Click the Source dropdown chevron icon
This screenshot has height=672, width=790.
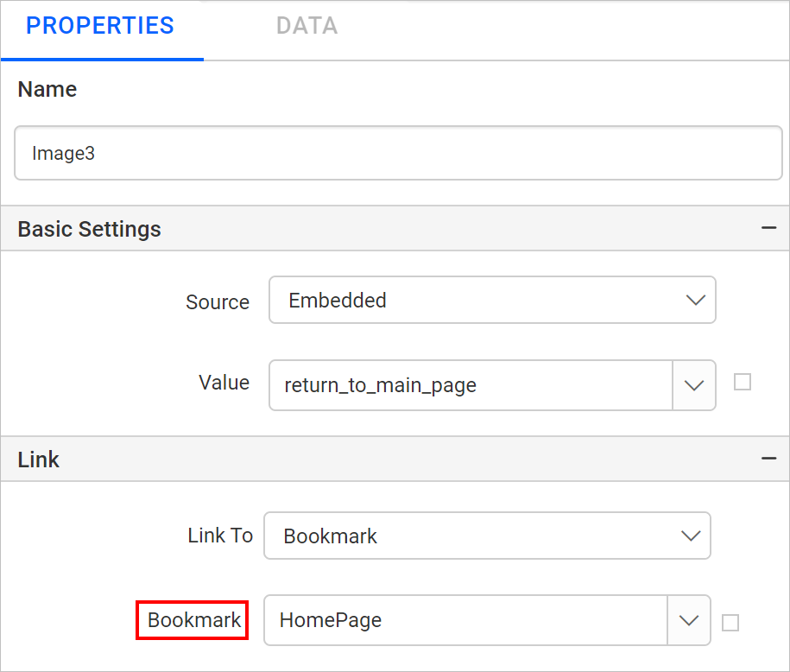pos(695,301)
